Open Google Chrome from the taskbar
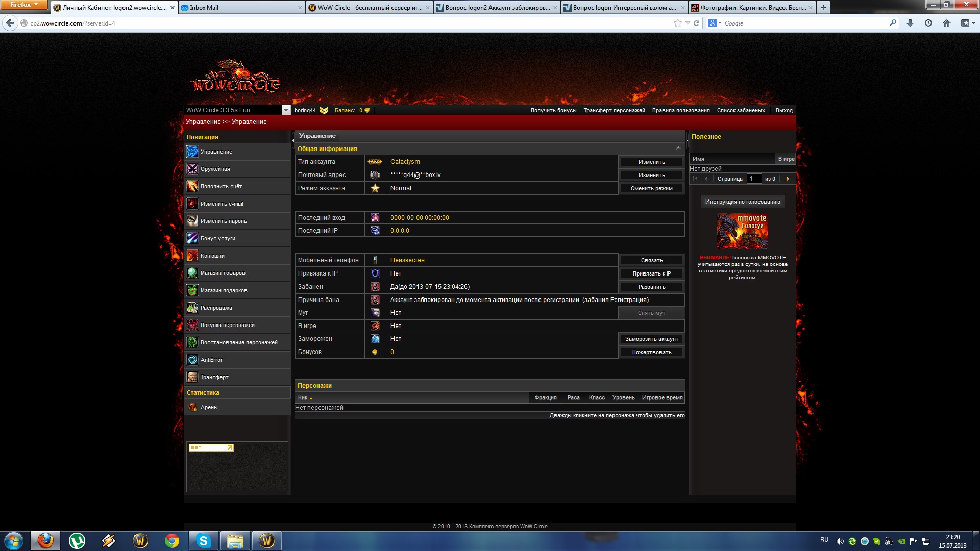Viewport: 980px width, 551px height. (172, 541)
